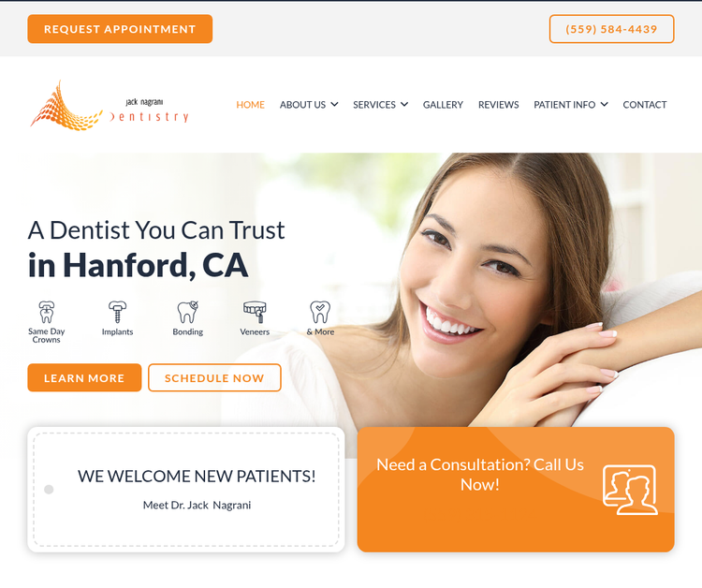702x588 pixels.
Task: Navigate to Contact in the menu
Action: [645, 105]
